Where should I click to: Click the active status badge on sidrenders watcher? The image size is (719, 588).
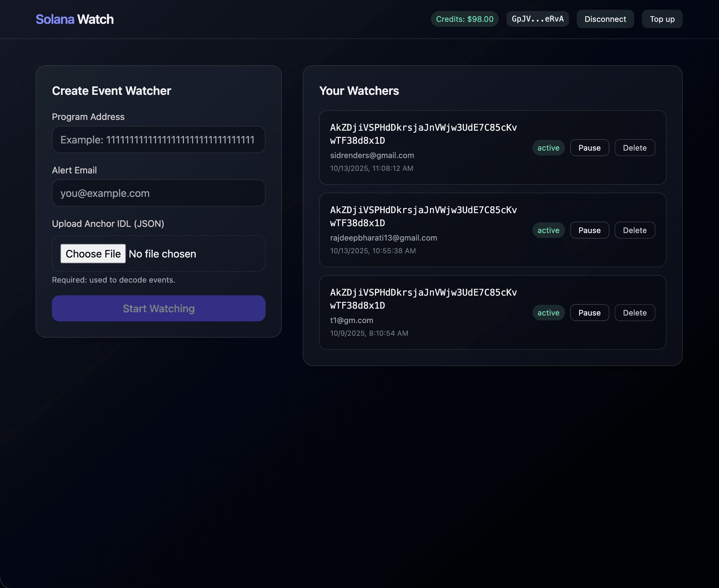548,148
